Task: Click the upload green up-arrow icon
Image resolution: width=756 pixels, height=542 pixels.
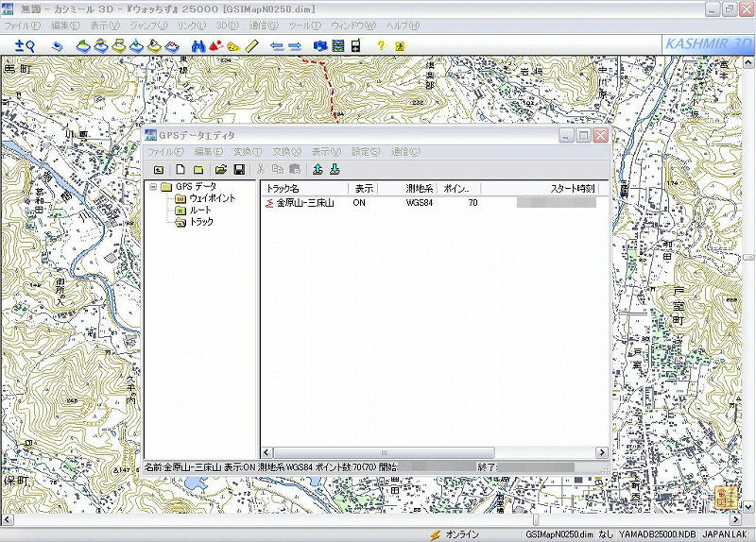Action: pos(318,169)
